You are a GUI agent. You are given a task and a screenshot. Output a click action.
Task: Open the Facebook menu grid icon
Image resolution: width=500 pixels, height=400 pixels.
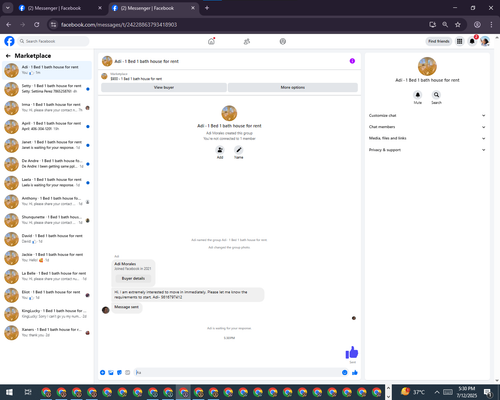point(459,41)
